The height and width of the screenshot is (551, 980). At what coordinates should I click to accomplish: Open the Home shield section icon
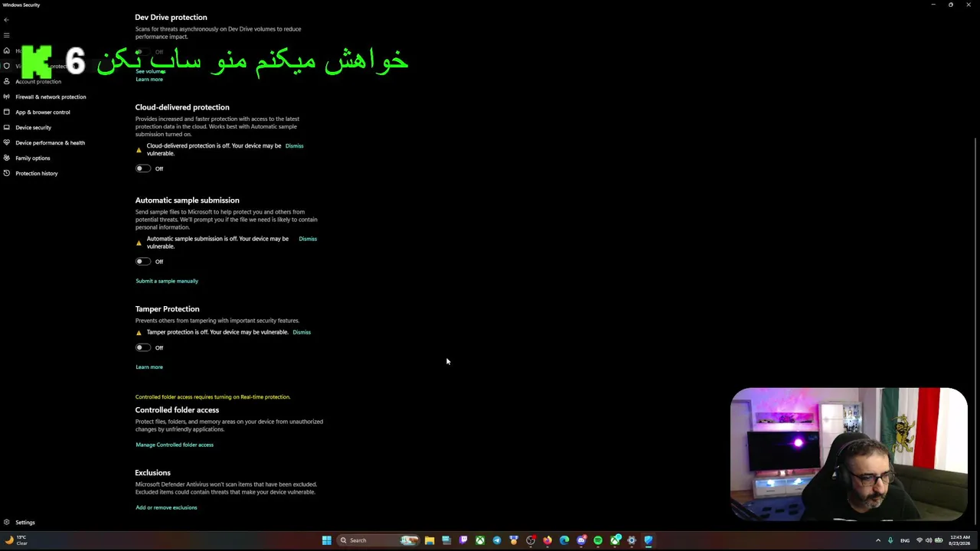coord(7,51)
